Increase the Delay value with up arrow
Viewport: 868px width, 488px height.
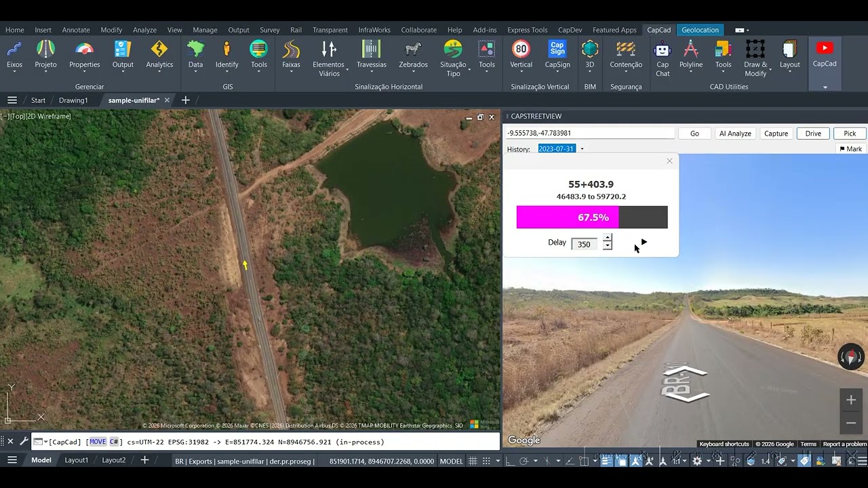608,239
